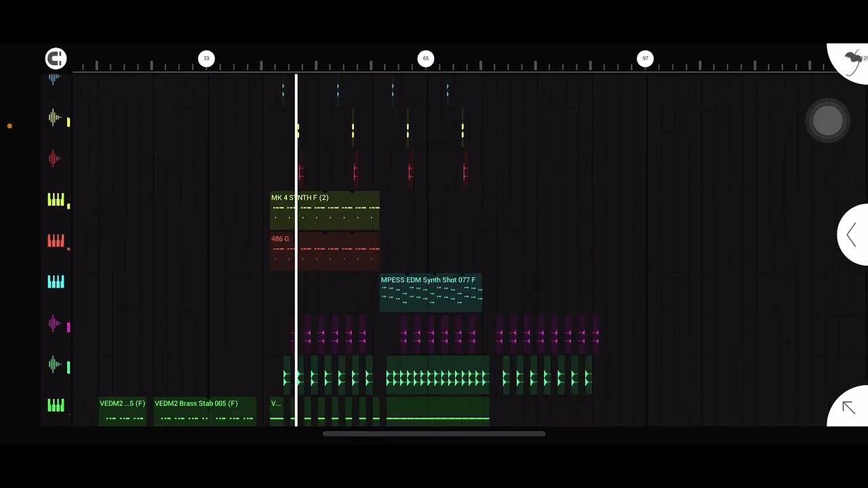Viewport: 868px width, 488px height.
Task: Tap the gray floating circle button
Action: click(x=827, y=121)
